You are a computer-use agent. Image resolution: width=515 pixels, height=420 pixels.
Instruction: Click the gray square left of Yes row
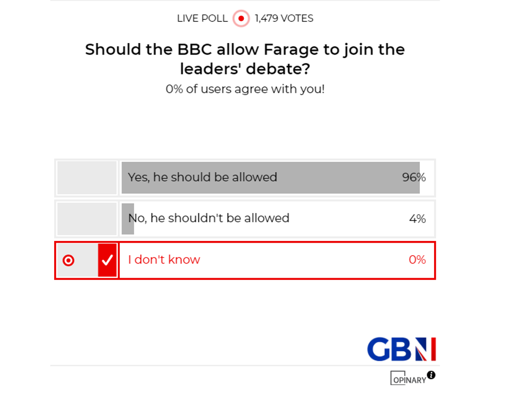86,178
